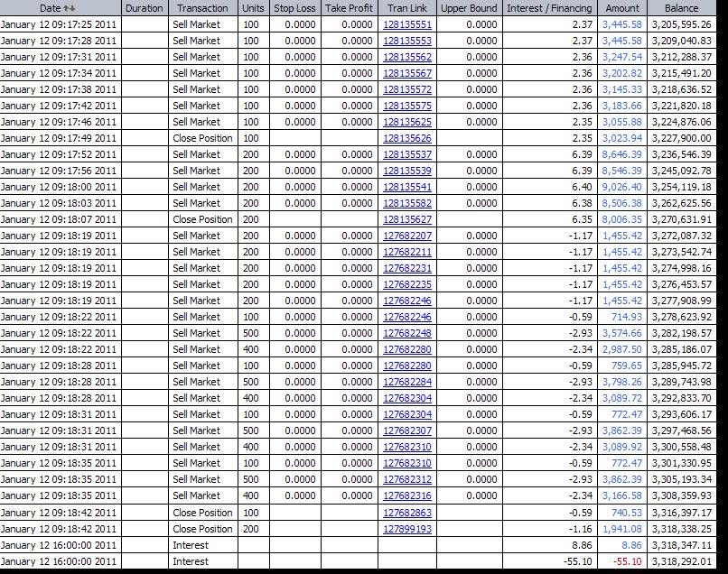
Task: Click the amount 740.53
Action: pyautogui.click(x=626, y=513)
